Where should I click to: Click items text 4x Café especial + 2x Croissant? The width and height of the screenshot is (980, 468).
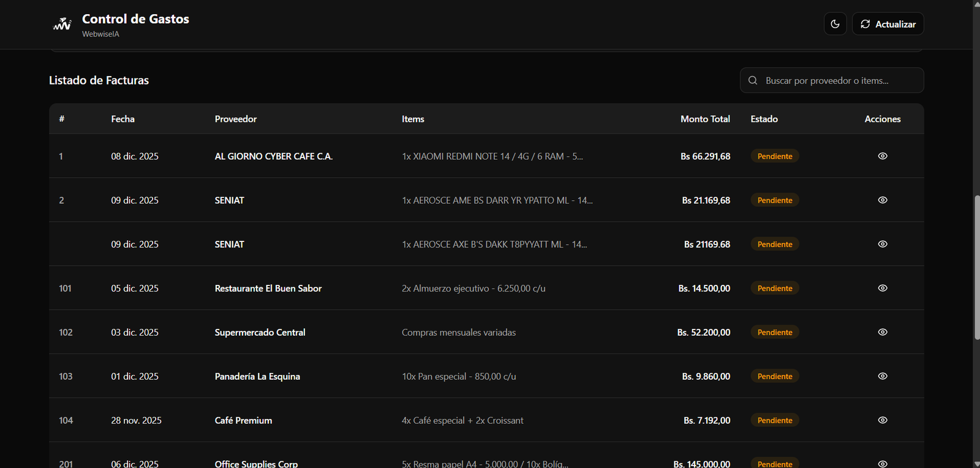coord(462,421)
